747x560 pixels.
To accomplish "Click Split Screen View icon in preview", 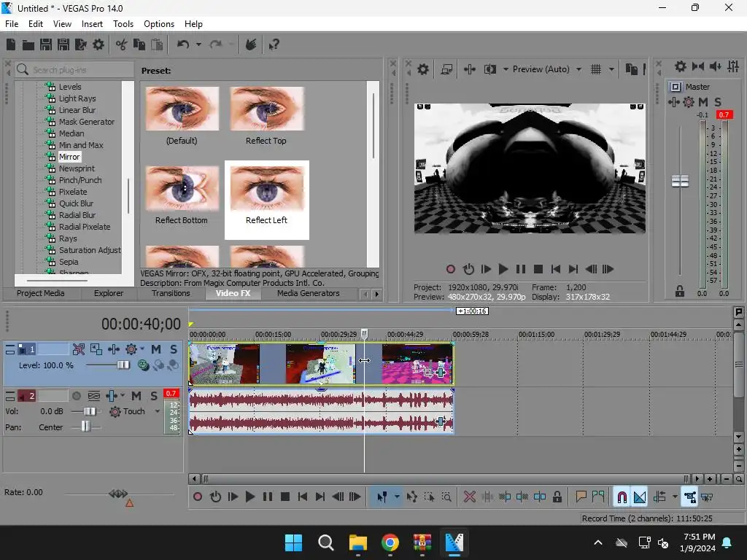I will 489,69.
